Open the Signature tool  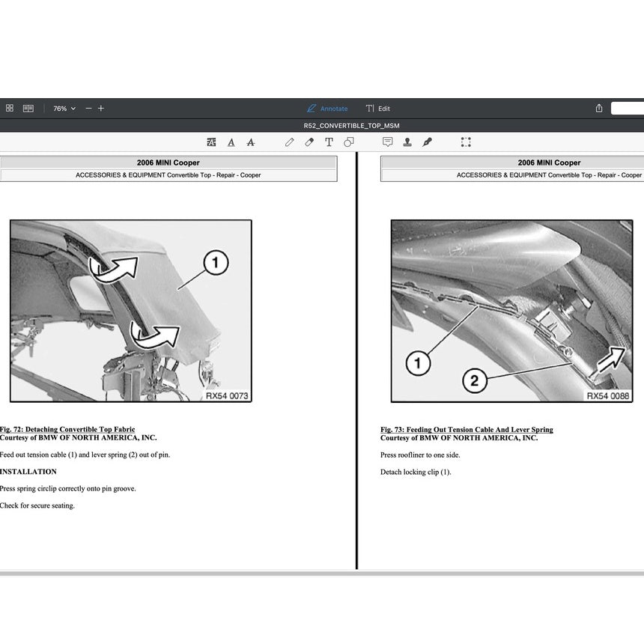point(427,142)
